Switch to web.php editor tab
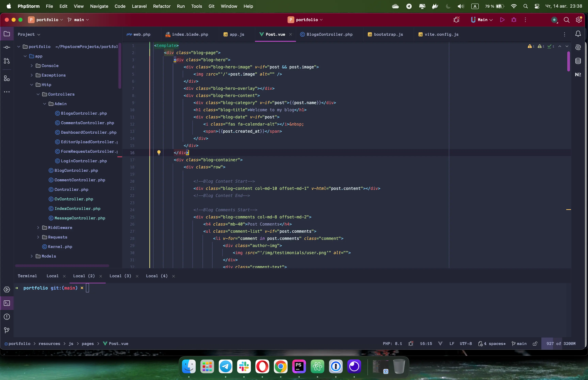Screen dimensions: 588x380 [138, 35]
